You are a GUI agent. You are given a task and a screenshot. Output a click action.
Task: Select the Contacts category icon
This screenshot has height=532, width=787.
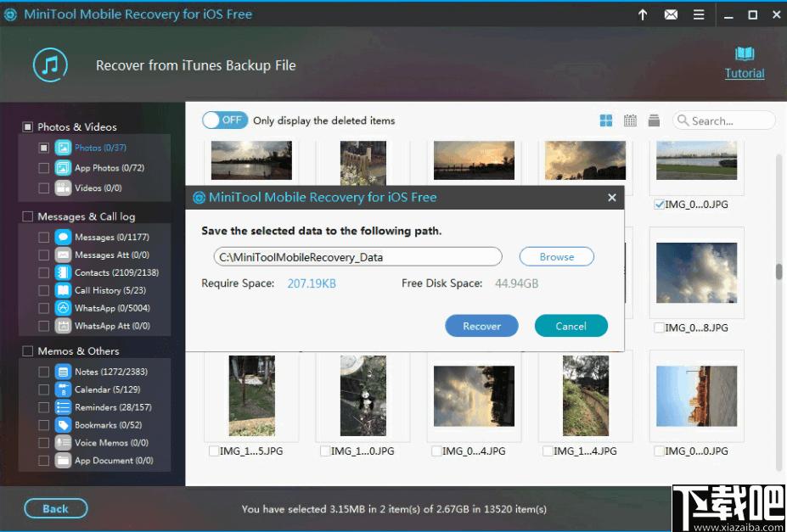pos(63,272)
